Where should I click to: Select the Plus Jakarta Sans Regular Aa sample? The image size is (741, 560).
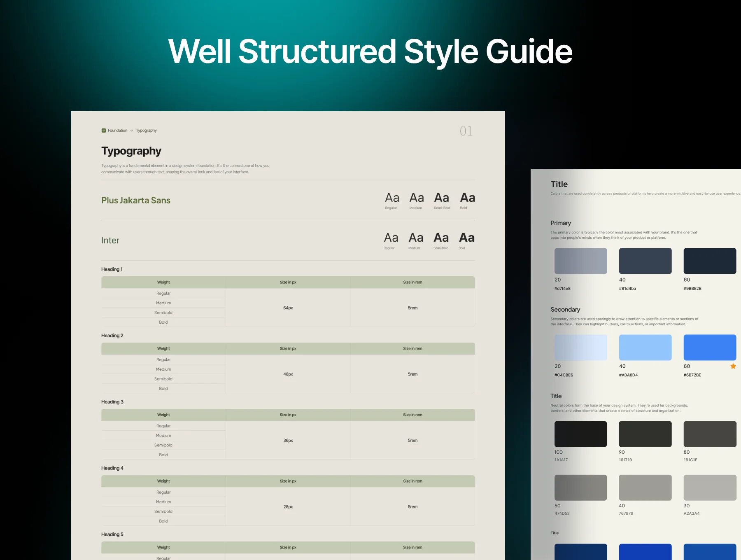(392, 198)
